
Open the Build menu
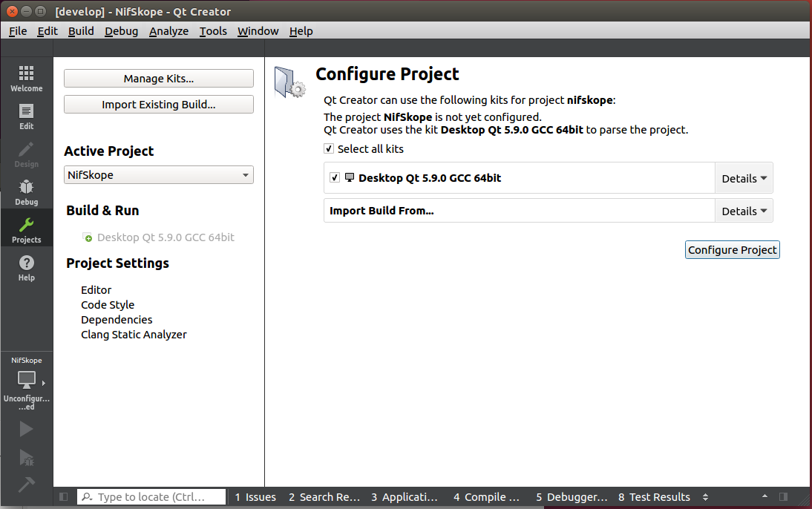(x=81, y=31)
